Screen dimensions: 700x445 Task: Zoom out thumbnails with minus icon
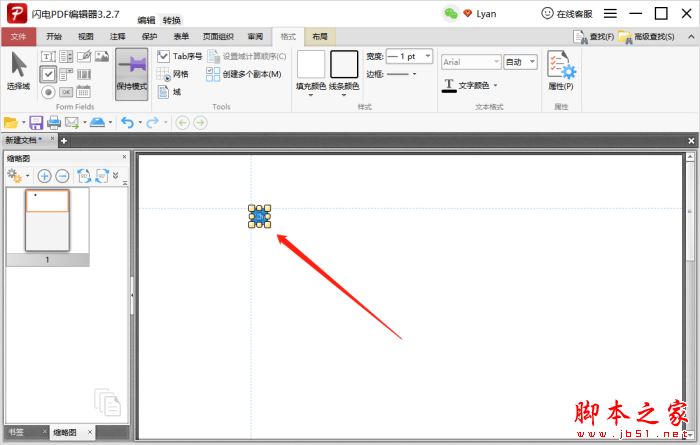[62, 176]
